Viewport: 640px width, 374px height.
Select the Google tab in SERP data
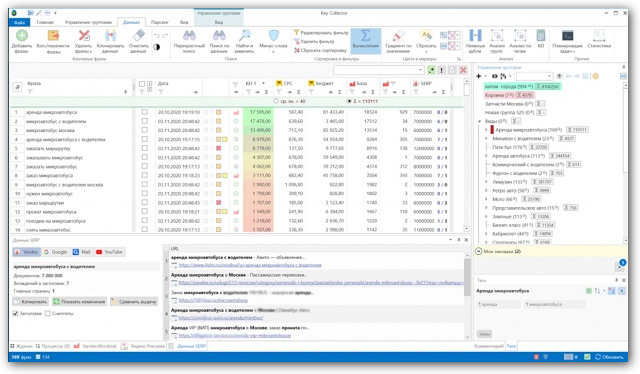(56, 252)
